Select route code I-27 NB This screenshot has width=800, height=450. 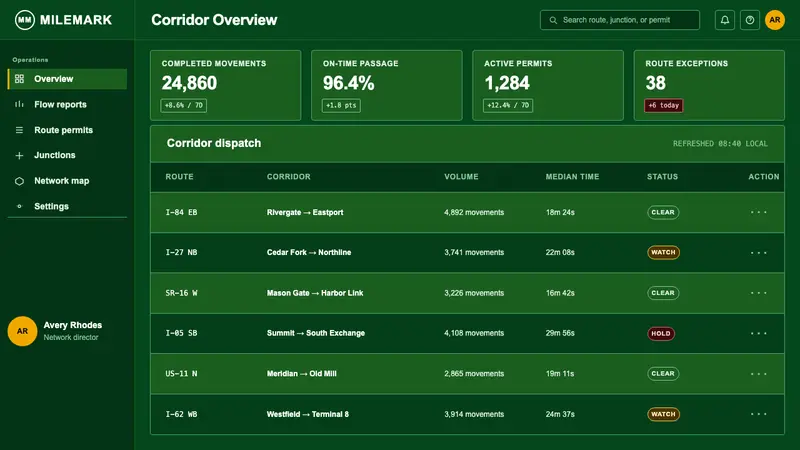click(x=181, y=253)
